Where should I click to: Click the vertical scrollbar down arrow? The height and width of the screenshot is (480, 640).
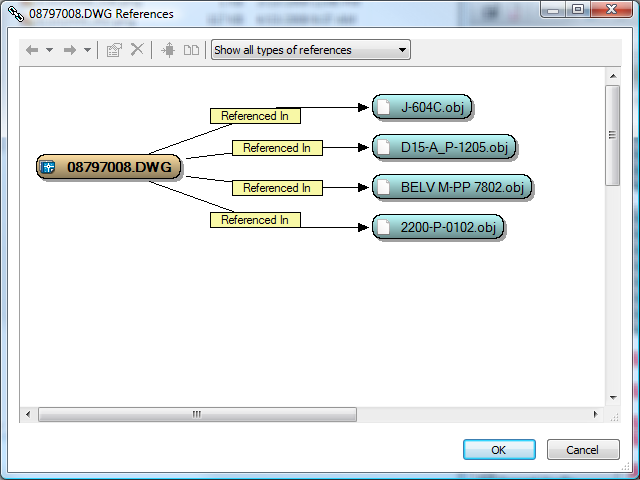click(x=613, y=398)
